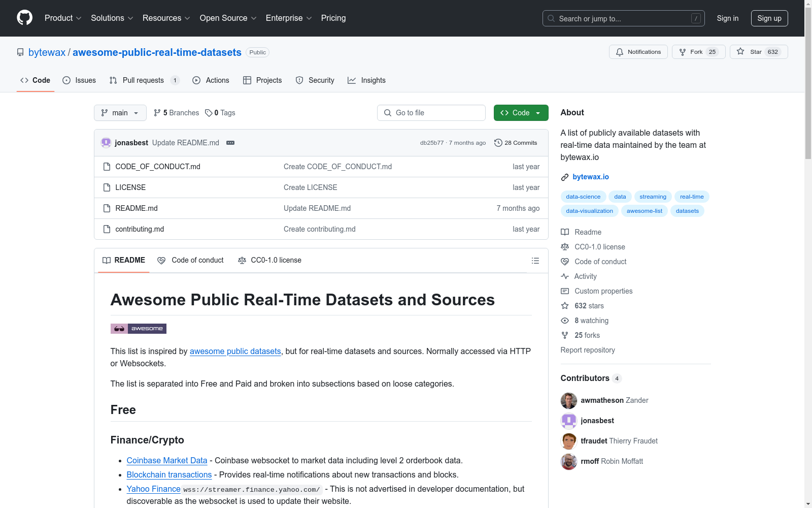Open the commit details ellipsis icon
Screen dimensions: 812x508
coord(230,143)
